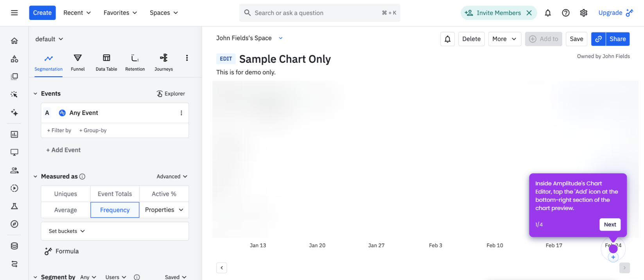Select the Retention chart icon
The width and height of the screenshot is (644, 280).
coord(135,58)
